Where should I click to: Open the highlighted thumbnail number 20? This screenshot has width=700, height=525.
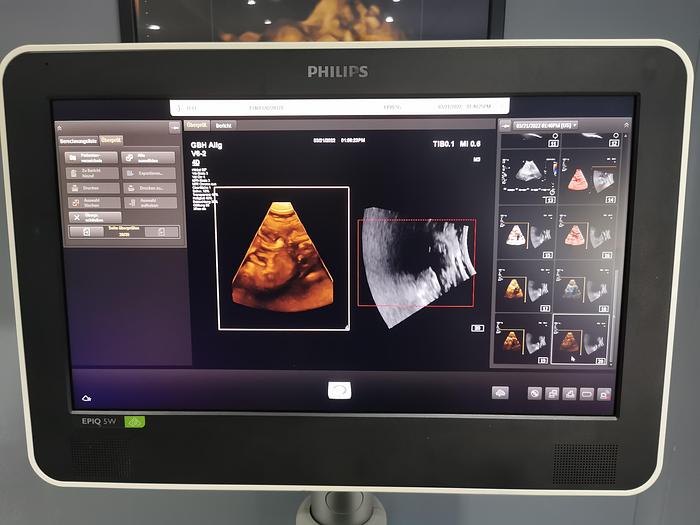click(x=580, y=339)
